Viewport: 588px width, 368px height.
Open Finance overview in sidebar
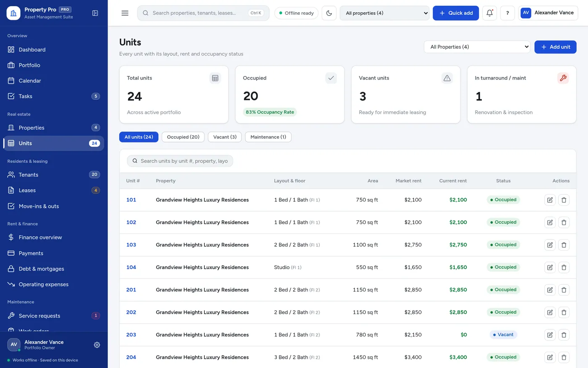click(54, 237)
